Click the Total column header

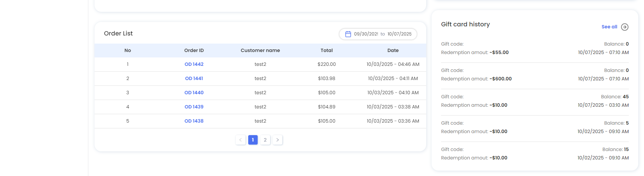[327, 50]
